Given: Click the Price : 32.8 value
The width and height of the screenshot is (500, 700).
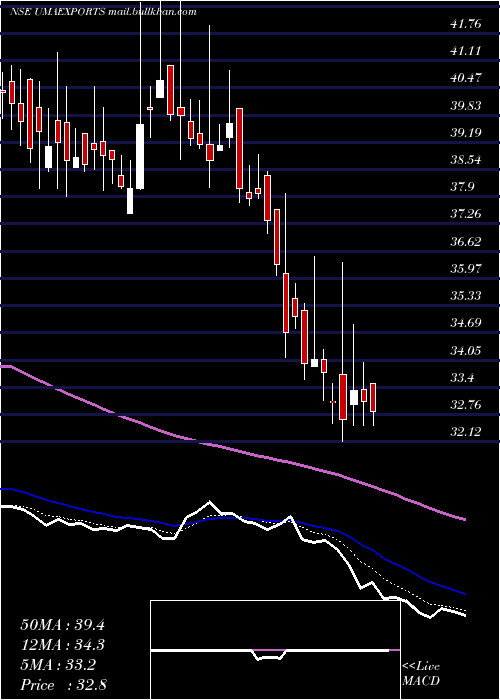Looking at the screenshot, I should (63, 685).
